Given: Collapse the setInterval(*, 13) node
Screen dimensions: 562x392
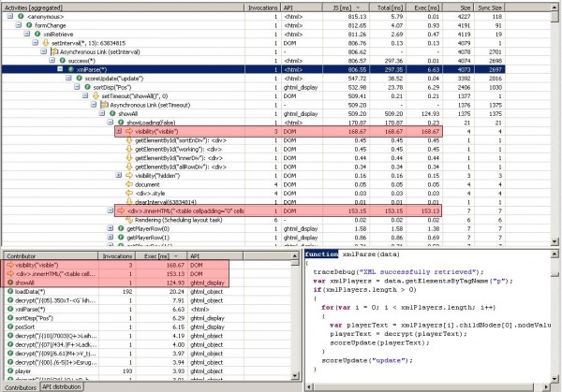Looking at the screenshot, I should point(36,43).
